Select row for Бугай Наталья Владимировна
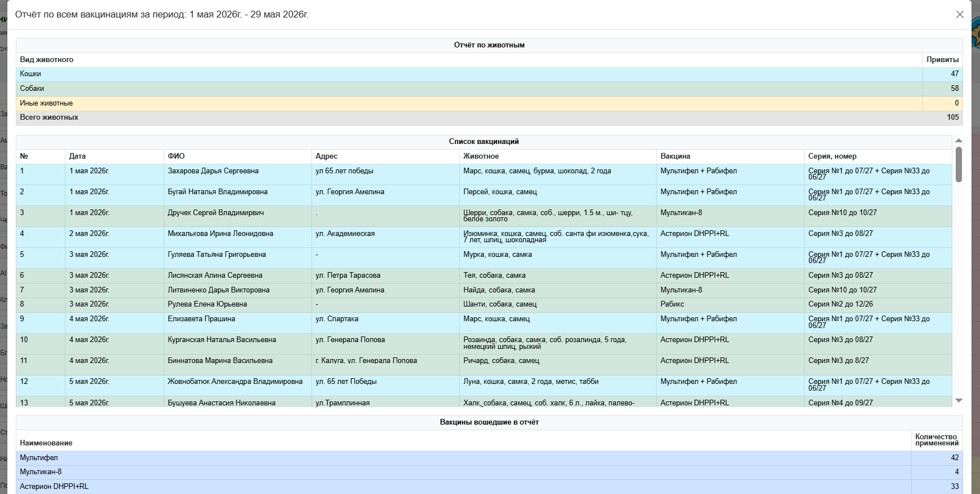This screenshot has width=980, height=494. [484, 195]
